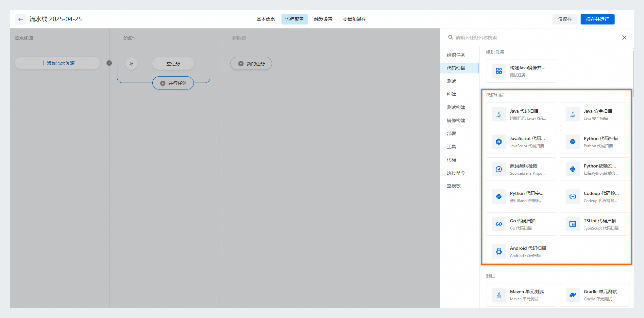Image resolution: width=644 pixels, height=318 pixels.
Task: Pick the Python依赖安全 icon
Action: [573, 169]
